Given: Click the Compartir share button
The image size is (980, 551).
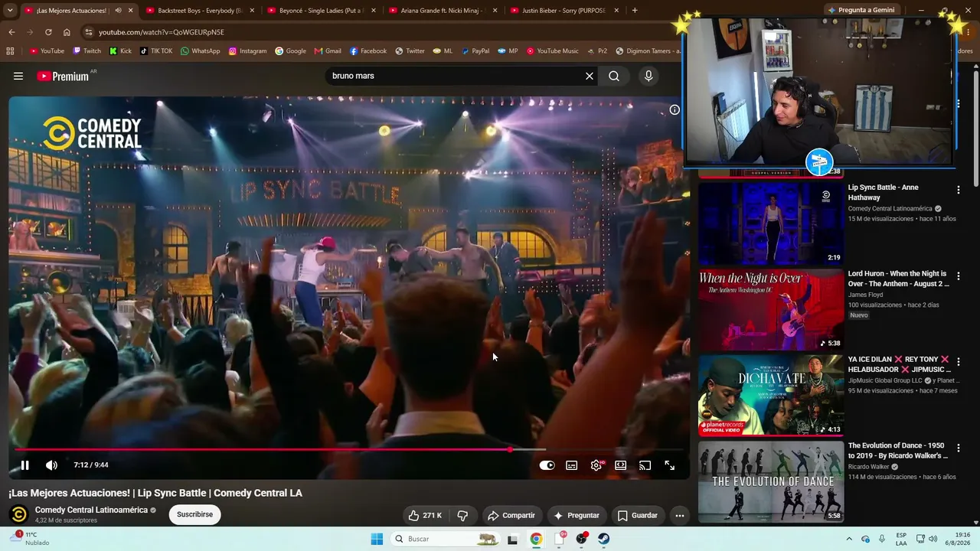Looking at the screenshot, I should [511, 515].
